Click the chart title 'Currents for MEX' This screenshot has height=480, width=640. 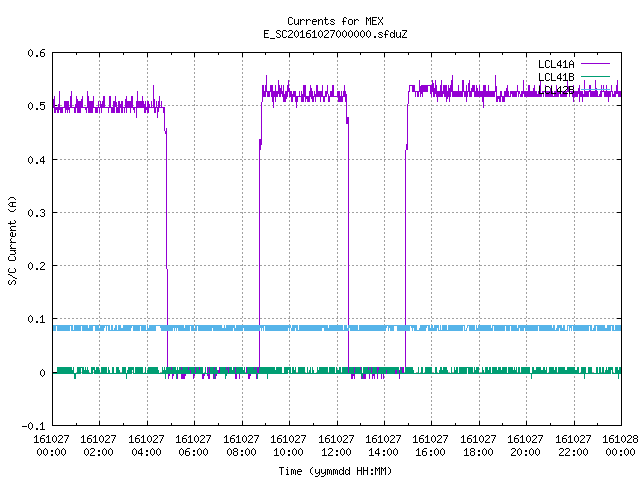tap(335, 21)
